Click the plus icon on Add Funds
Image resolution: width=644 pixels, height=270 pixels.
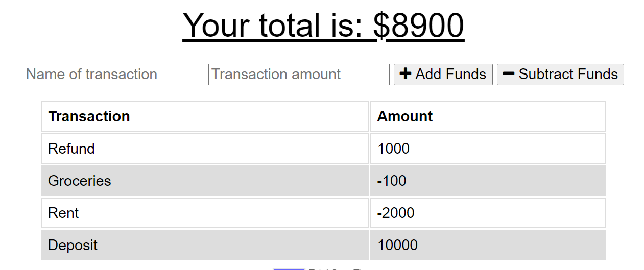pos(405,74)
